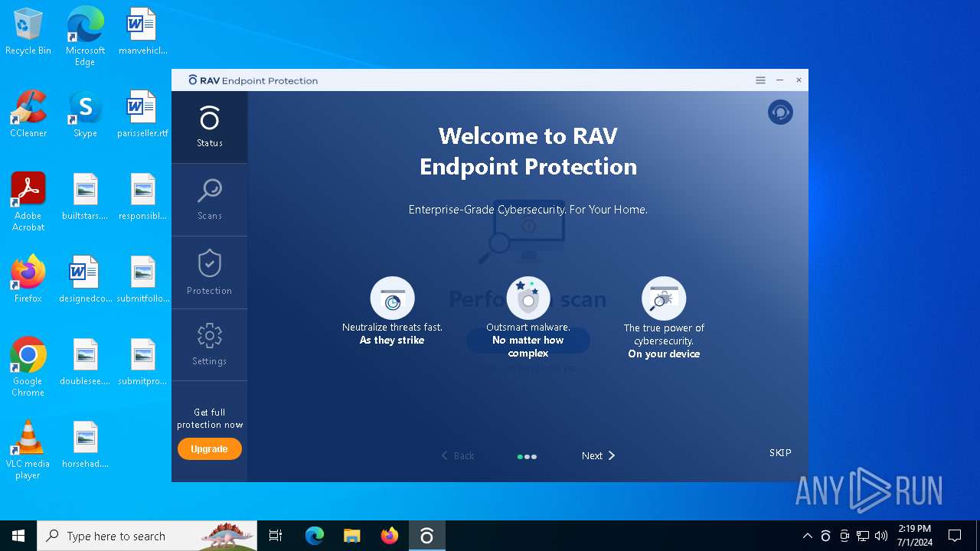Viewport: 980px width, 551px height.
Task: Open the volume control in system tray
Action: pos(881,536)
